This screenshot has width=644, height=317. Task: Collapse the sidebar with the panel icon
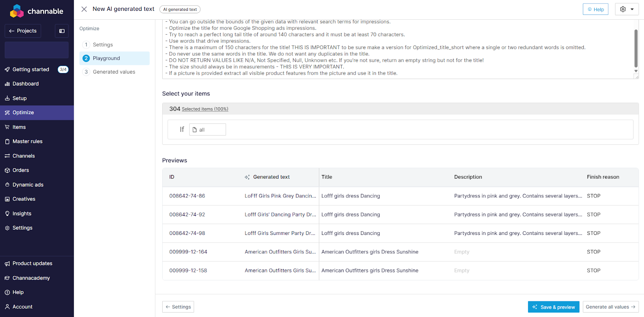(x=62, y=31)
